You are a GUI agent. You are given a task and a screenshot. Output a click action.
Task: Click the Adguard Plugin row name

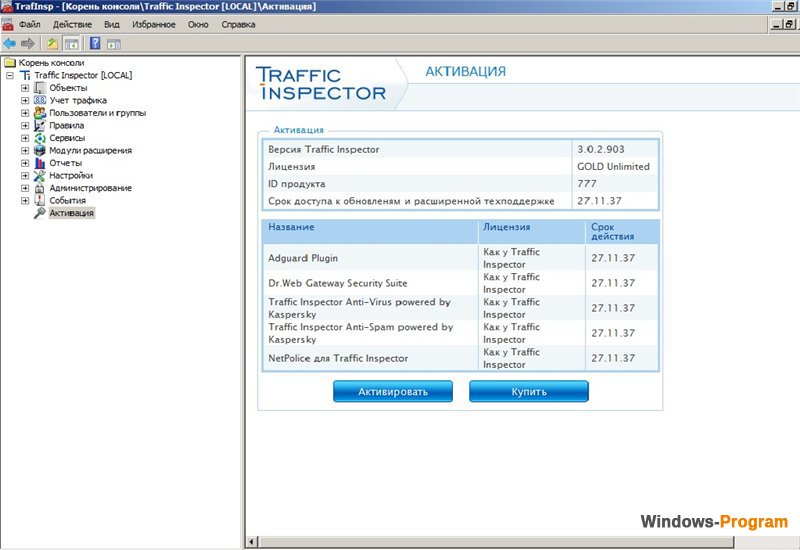(x=303, y=258)
